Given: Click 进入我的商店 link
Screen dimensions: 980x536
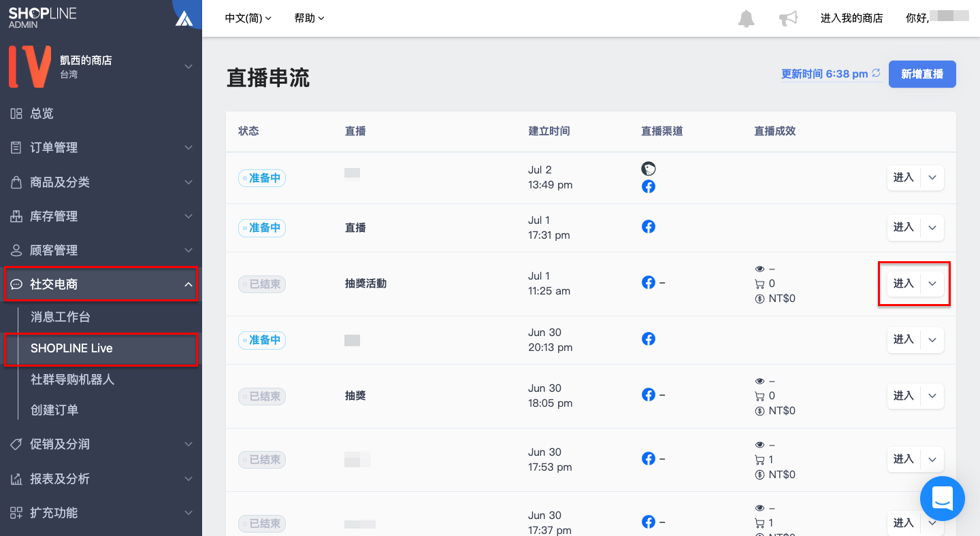Looking at the screenshot, I should (852, 18).
